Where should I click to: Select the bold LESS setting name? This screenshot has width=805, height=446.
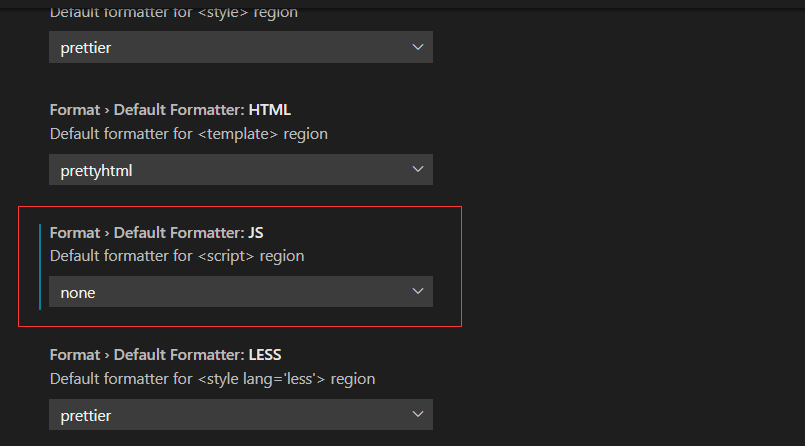pyautogui.click(x=266, y=355)
